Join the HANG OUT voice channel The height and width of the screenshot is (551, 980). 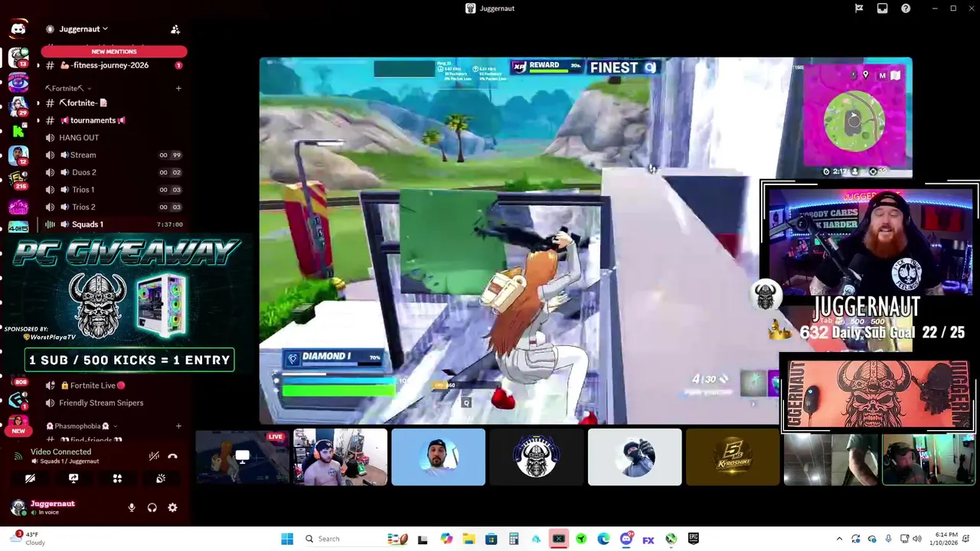[113, 138]
